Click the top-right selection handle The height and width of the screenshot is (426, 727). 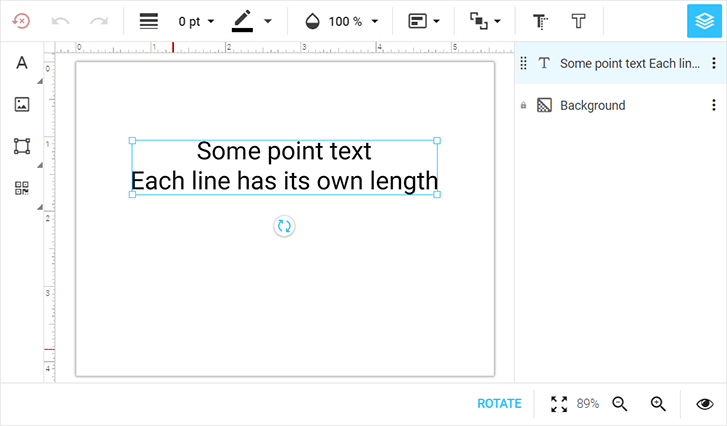tap(437, 140)
